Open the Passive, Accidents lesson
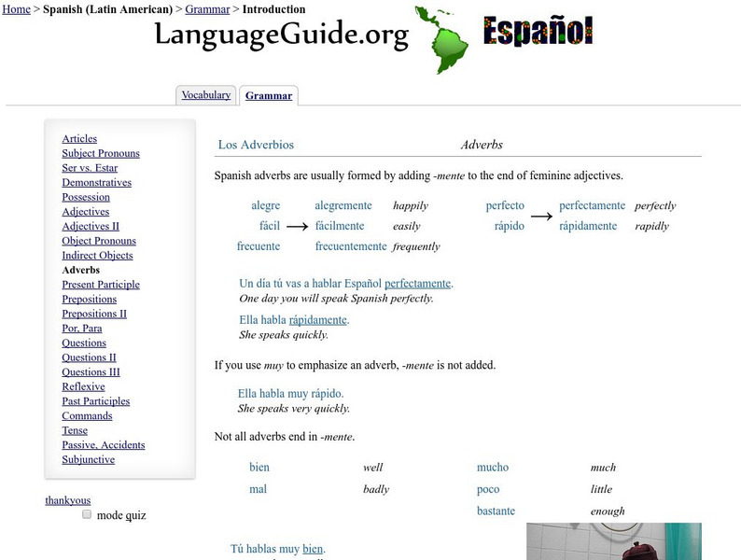Image resolution: width=741 pixels, height=560 pixels. [x=103, y=445]
